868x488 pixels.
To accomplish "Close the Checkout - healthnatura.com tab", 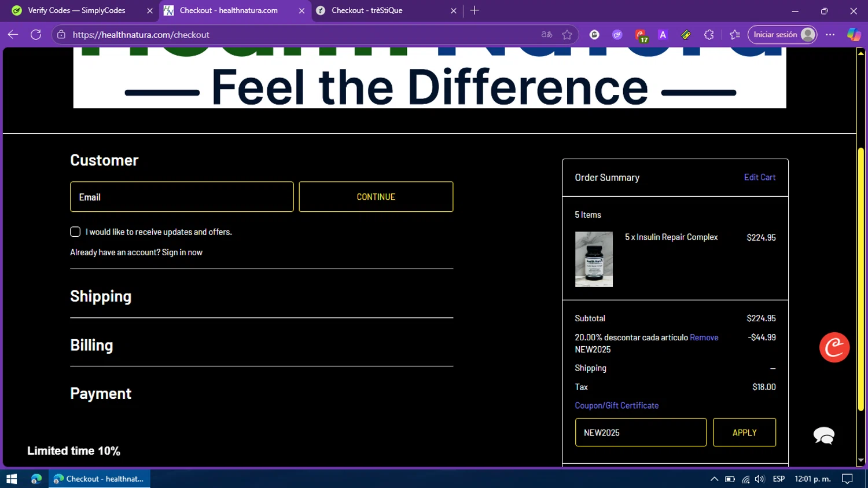I will tap(301, 10).
